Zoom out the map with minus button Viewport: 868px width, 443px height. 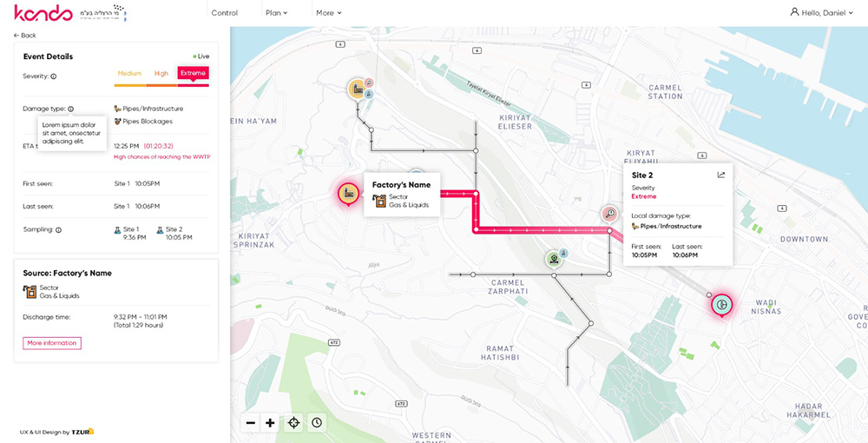[251, 423]
